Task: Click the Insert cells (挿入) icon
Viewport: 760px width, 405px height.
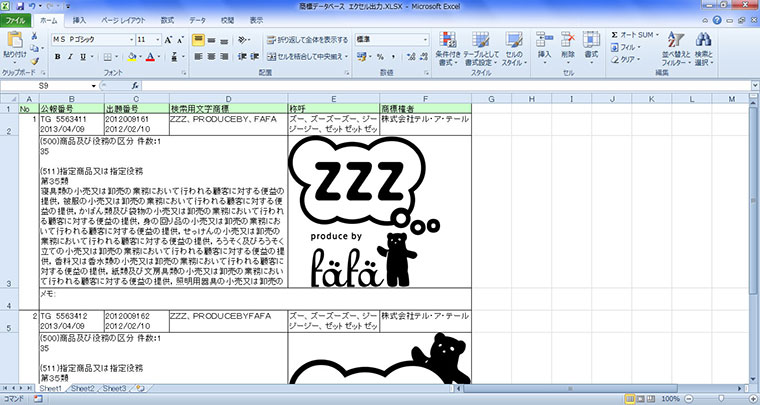Action: (545, 40)
